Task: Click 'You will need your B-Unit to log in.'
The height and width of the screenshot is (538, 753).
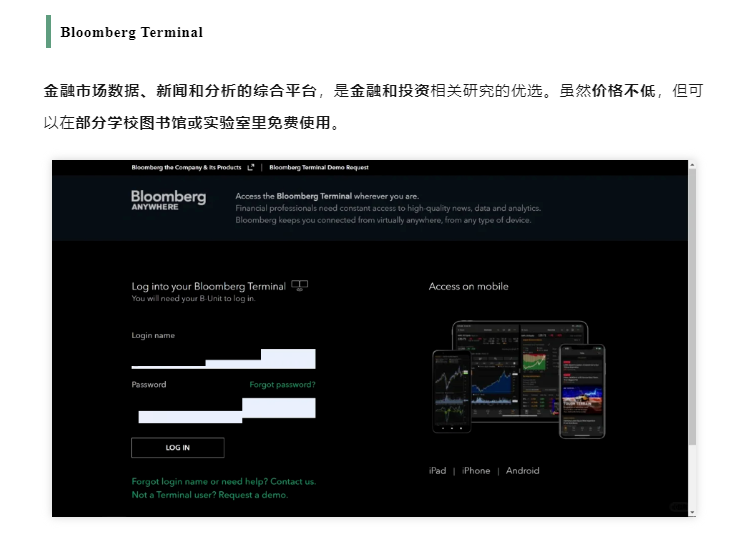Action: (194, 298)
